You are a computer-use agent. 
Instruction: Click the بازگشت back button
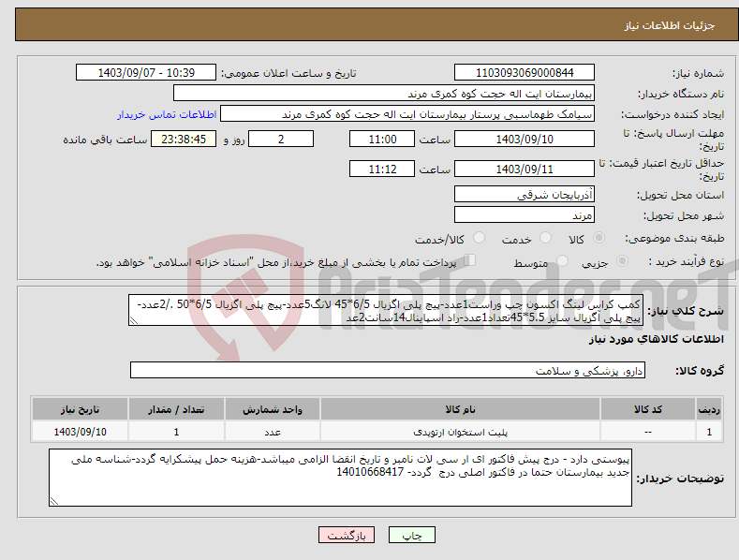(347, 536)
